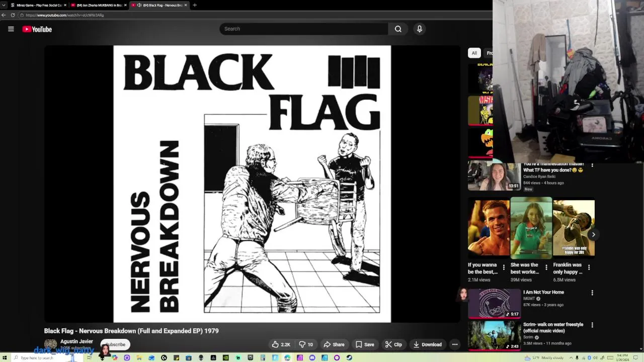Start voice search with the microphone icon
This screenshot has height=362, width=644.
pyautogui.click(x=420, y=29)
